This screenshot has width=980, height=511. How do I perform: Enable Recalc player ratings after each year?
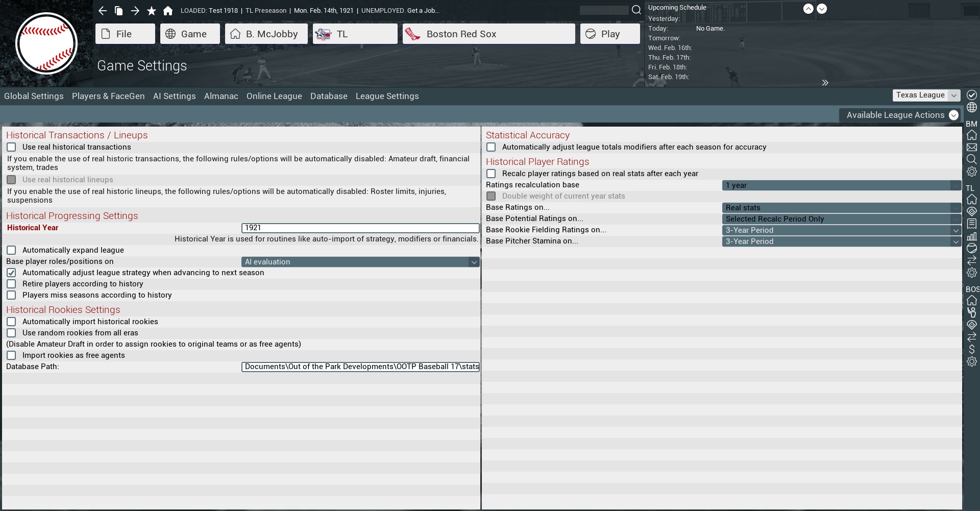491,174
